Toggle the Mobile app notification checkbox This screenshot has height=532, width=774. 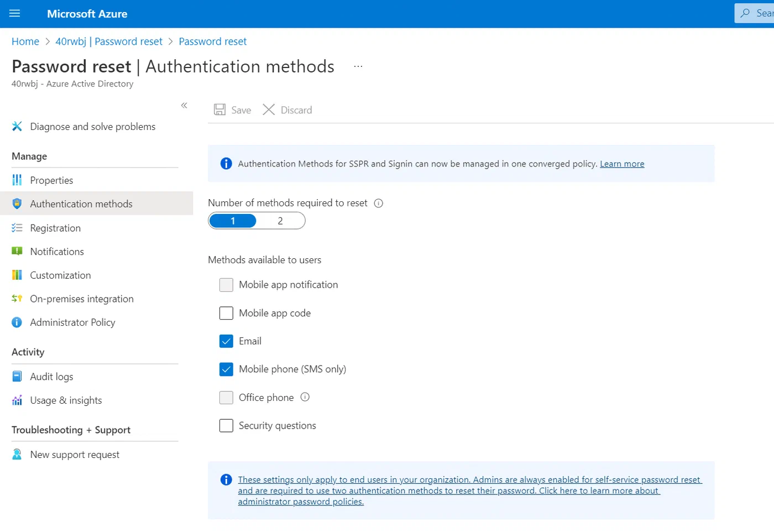point(226,285)
